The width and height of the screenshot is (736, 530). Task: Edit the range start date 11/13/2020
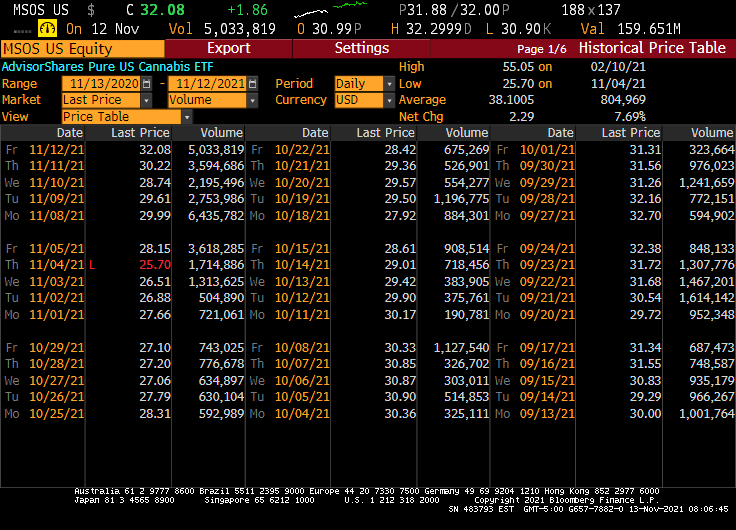click(x=101, y=84)
